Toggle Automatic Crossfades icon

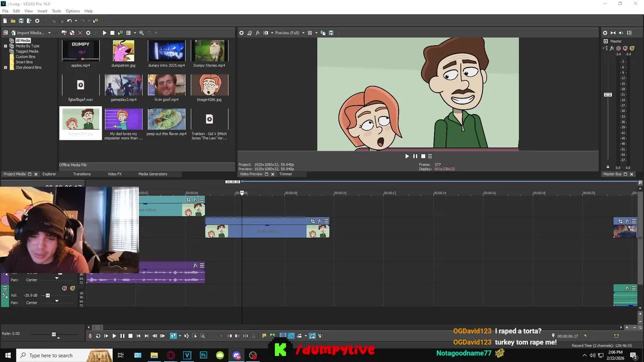pyautogui.click(x=291, y=336)
